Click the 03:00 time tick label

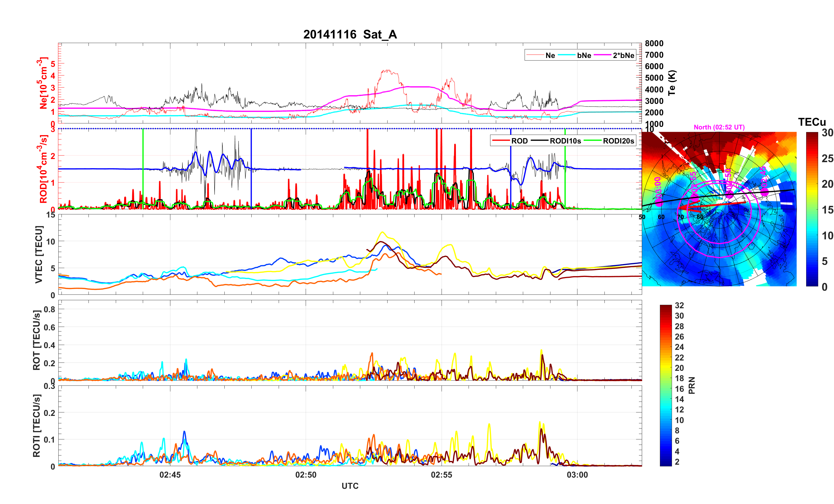click(577, 475)
